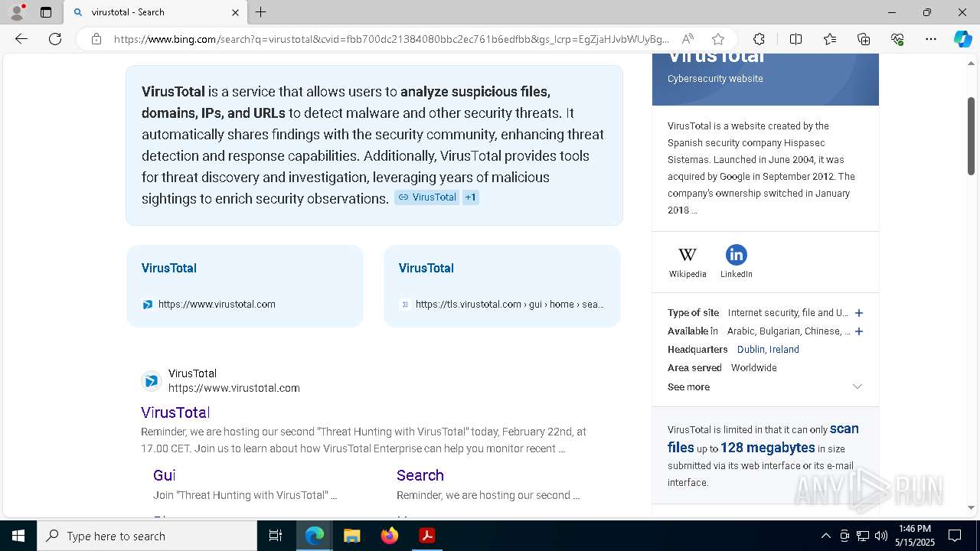Image resolution: width=980 pixels, height=551 pixels.
Task: Open Browser essentials heart icon
Action: click(x=897, y=39)
